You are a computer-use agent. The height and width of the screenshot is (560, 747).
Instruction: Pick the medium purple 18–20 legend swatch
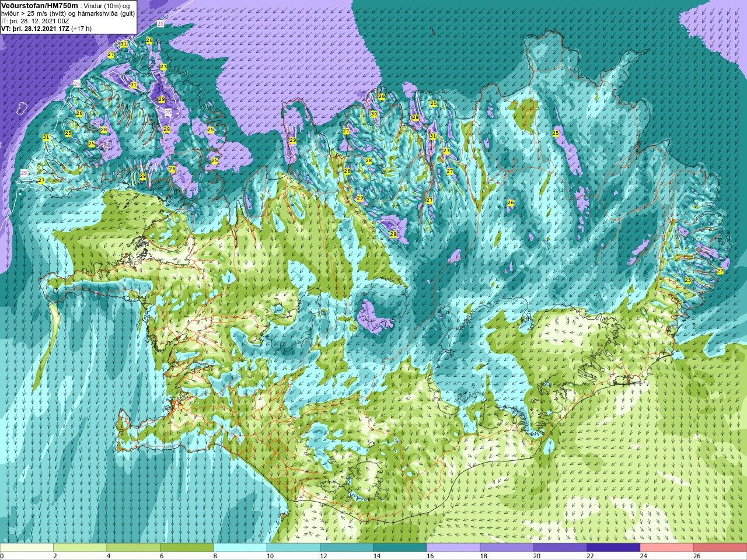(507, 548)
